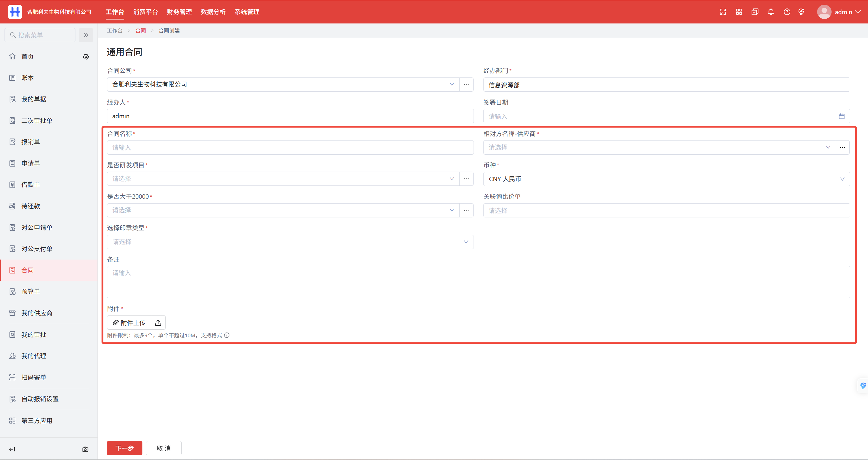Click the collapse-menu icon at sidebar bottom left

coord(12,449)
